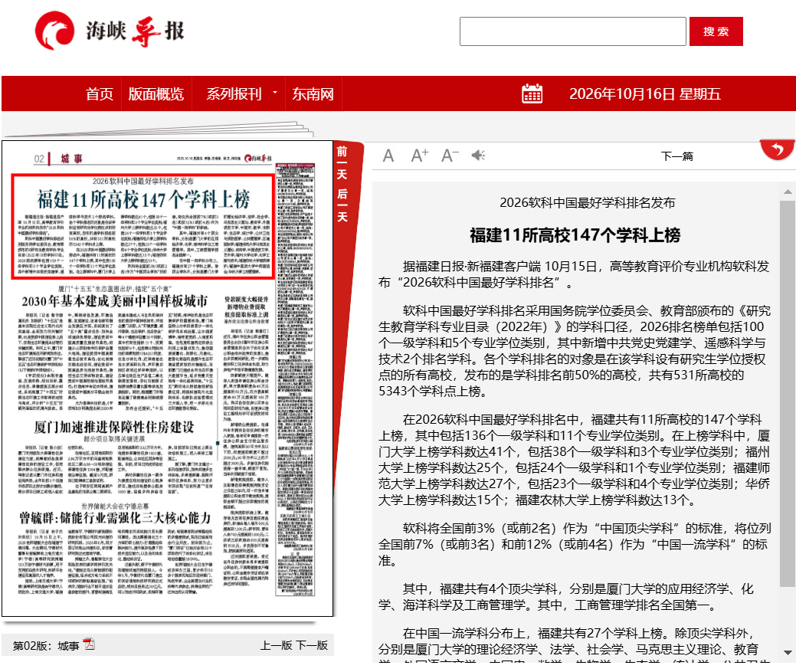The height and width of the screenshot is (672, 796).
Task: Open the calendar date picker icon
Action: point(532,94)
